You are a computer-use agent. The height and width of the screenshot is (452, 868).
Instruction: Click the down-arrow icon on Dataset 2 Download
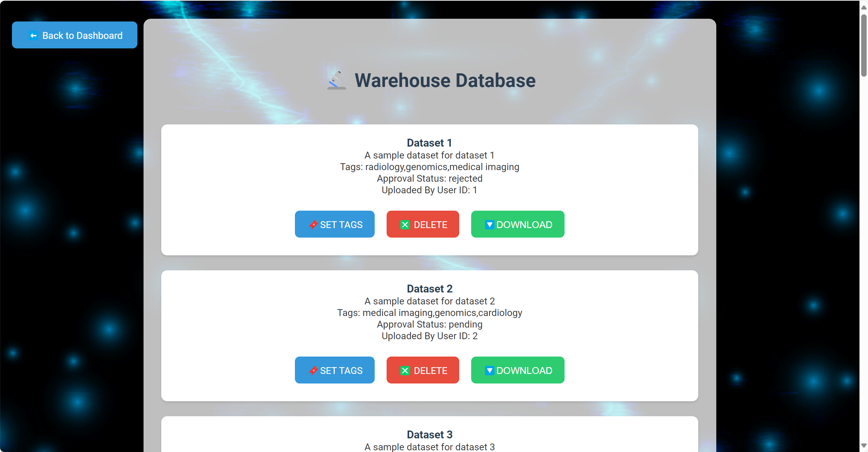click(x=489, y=371)
